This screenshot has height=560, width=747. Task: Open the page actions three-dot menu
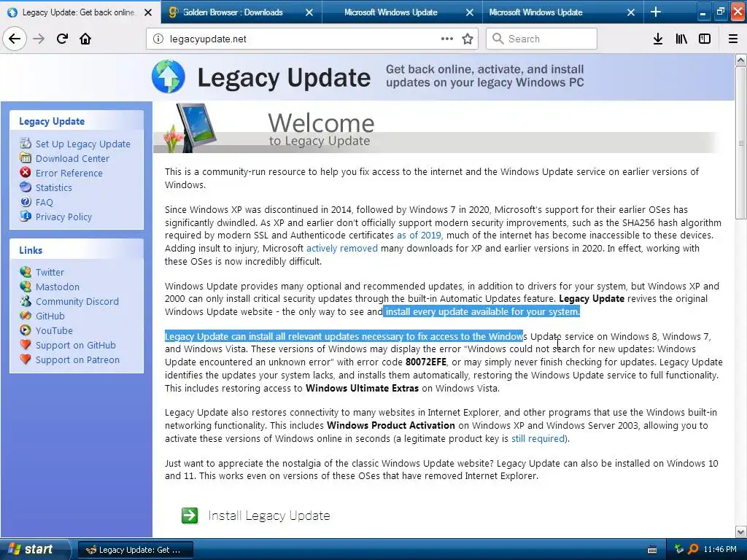(x=447, y=39)
